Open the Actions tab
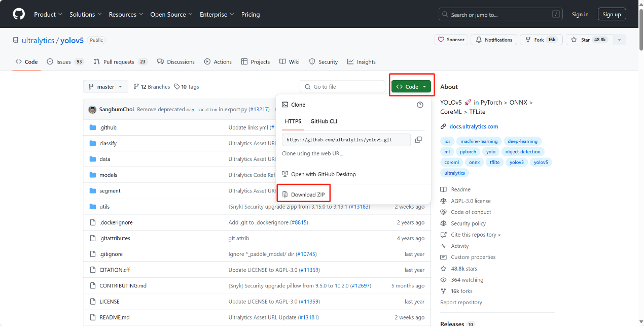 (218, 62)
